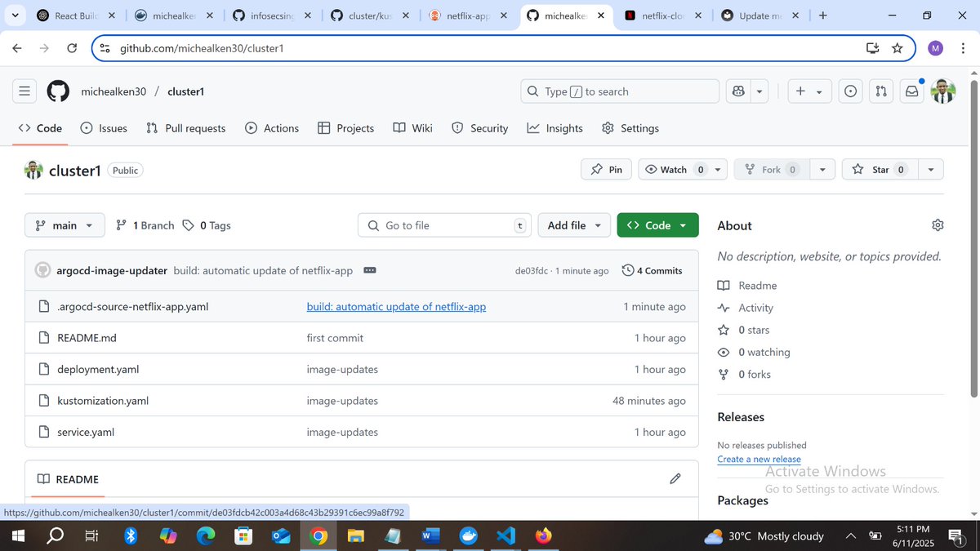Viewport: 980px width, 551px height.
Task: Switch to the netflix-clo browser tab
Action: click(665, 16)
